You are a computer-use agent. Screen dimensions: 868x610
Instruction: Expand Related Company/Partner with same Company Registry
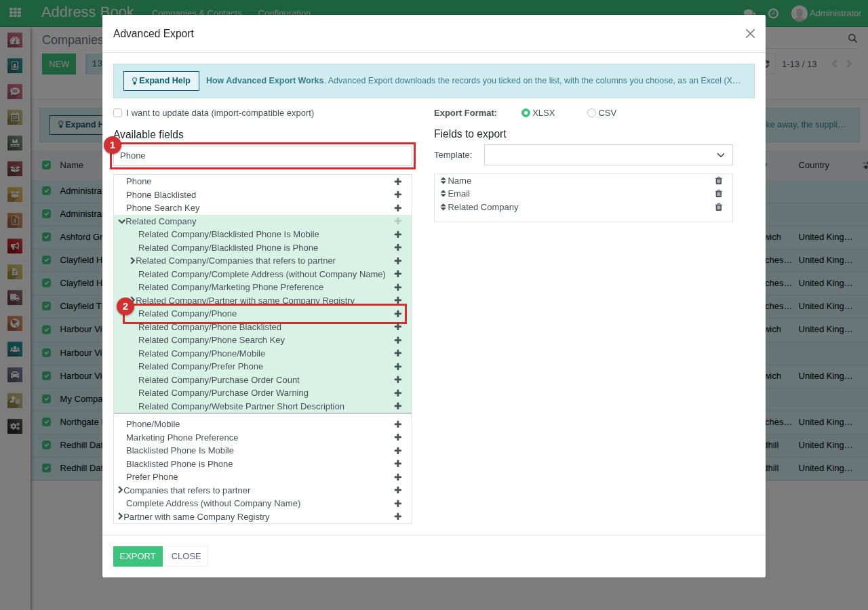point(133,300)
